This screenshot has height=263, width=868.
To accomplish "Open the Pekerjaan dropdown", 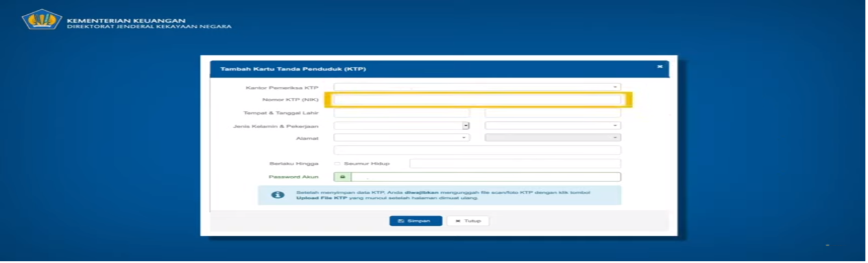I will pyautogui.click(x=552, y=126).
